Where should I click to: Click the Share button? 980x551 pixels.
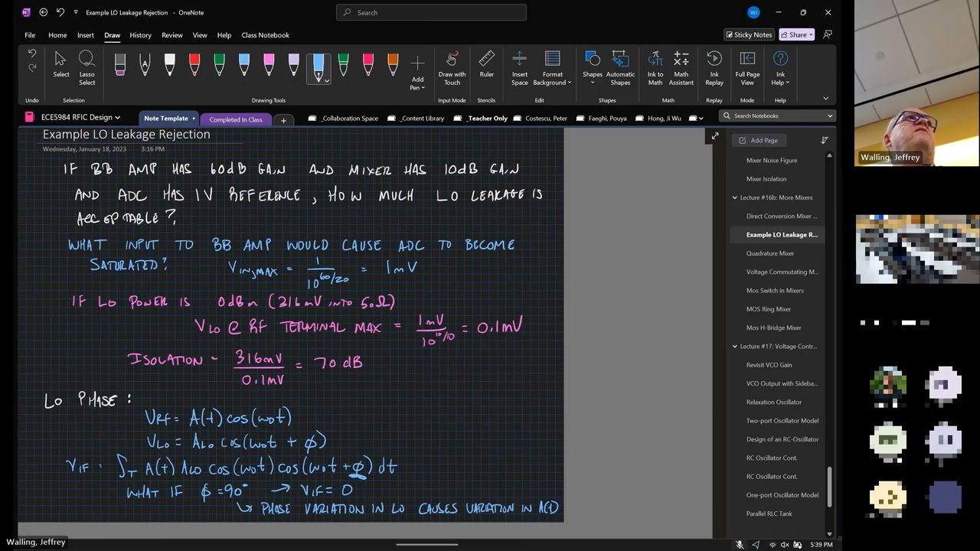796,34
